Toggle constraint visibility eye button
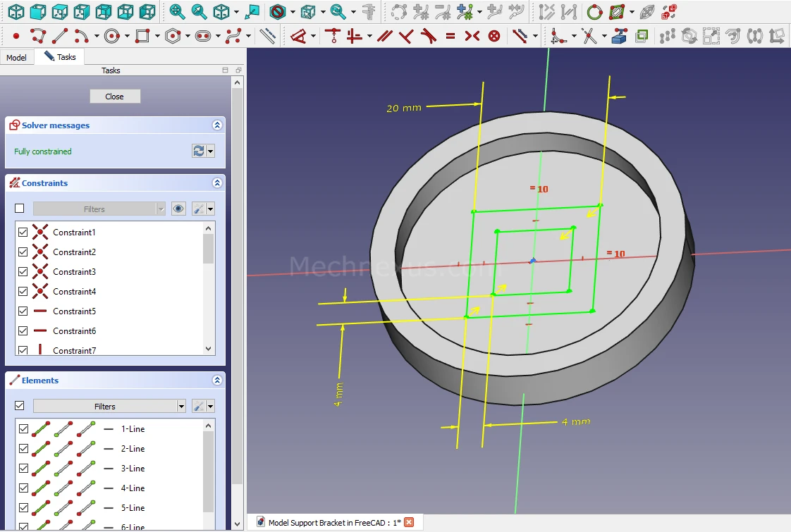The width and height of the screenshot is (791, 532). (x=178, y=209)
